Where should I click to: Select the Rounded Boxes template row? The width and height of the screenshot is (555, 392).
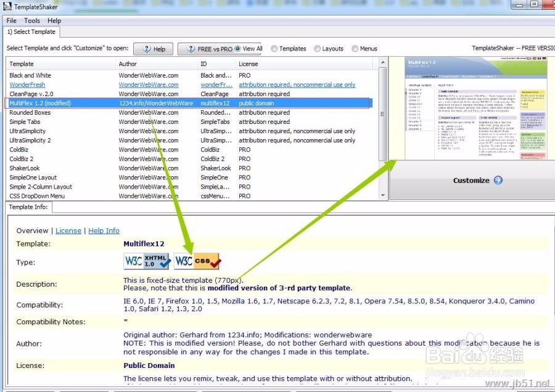pyautogui.click(x=189, y=113)
